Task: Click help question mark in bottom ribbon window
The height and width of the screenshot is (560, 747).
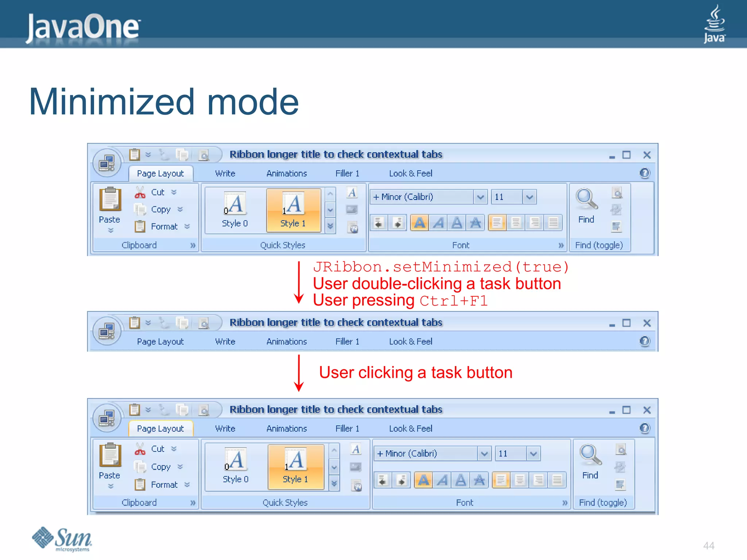Action: [x=645, y=428]
